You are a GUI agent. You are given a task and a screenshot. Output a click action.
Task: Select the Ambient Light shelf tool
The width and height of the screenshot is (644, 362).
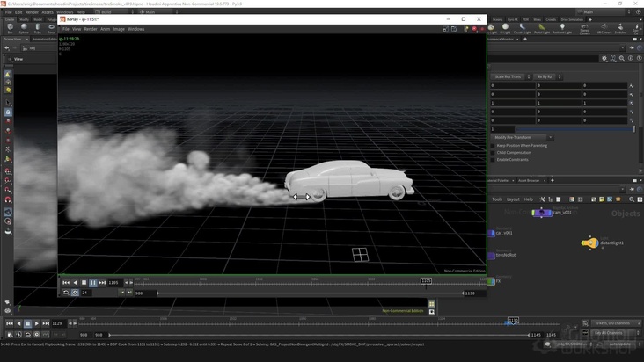tap(562, 28)
